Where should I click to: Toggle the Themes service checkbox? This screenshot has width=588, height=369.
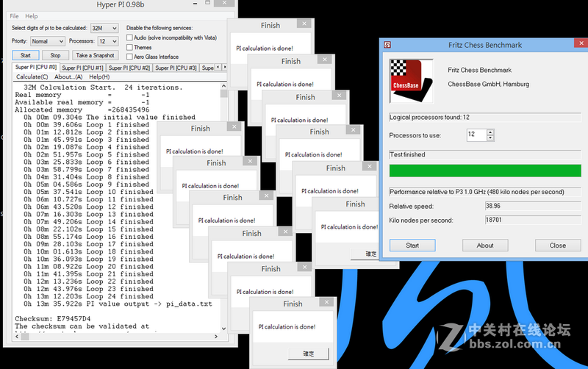[x=129, y=47]
